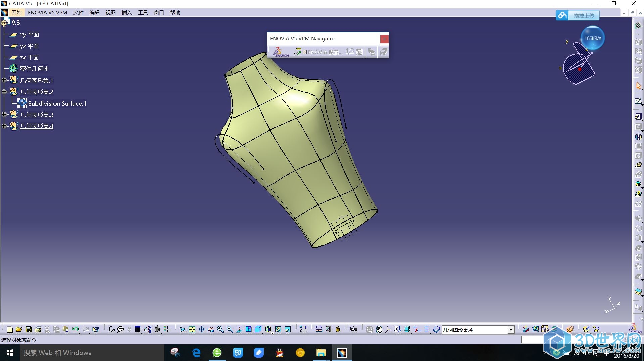Click the Zoom Out magnifier
Image resolution: width=644 pixels, height=361 pixels.
pos(230,329)
